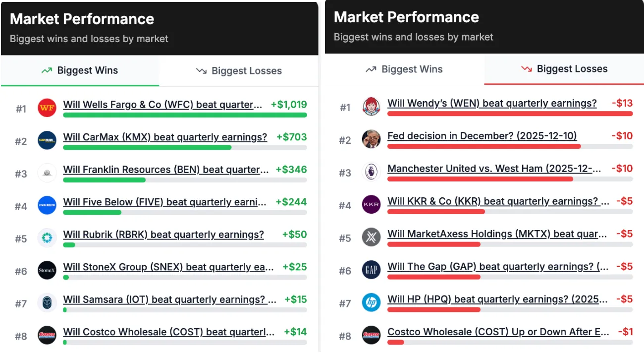Click the StoneX logo icon
This screenshot has width=644, height=356.
[x=47, y=270]
